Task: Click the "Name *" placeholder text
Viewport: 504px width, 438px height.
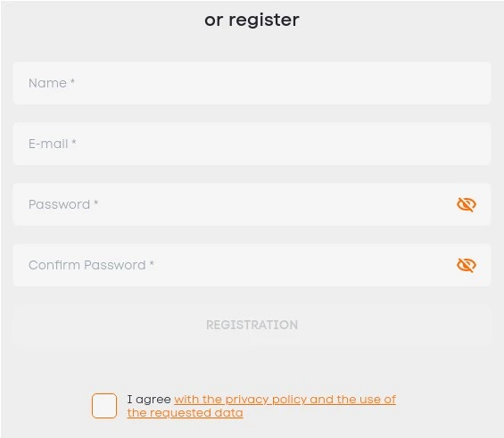Action: point(52,83)
